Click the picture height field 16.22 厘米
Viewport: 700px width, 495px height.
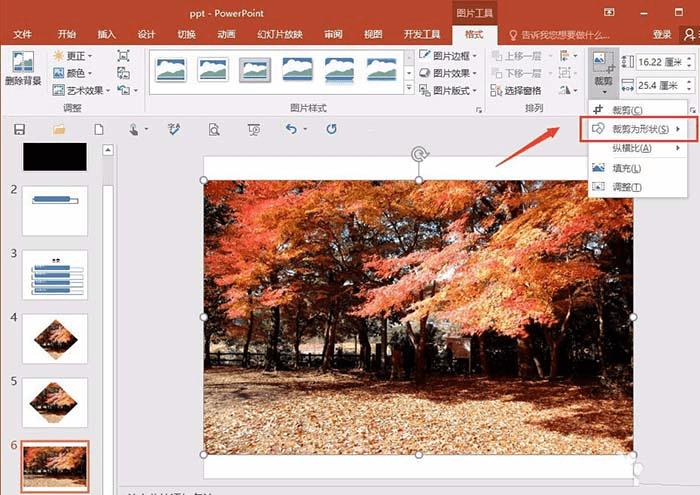[x=662, y=61]
